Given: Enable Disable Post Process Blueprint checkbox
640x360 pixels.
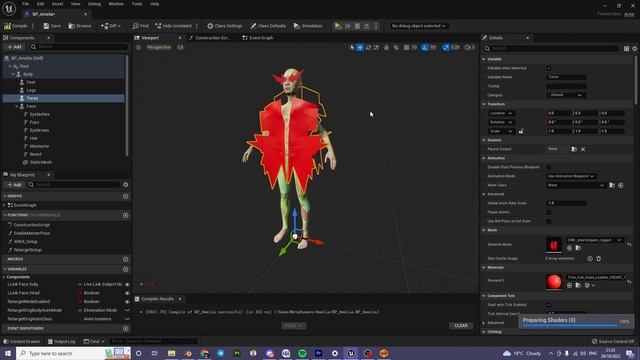Looking at the screenshot, I should pos(549,167).
